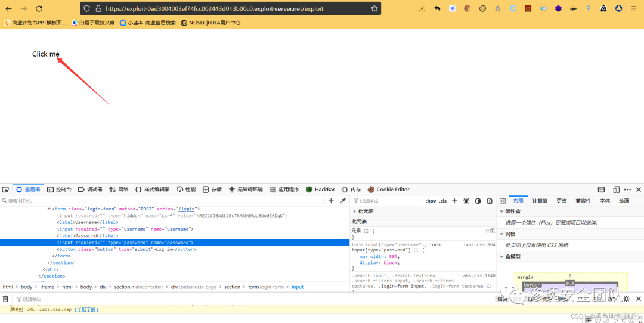Toggle the :hov pseudo-class panel
The height and width of the screenshot is (323, 644).
[x=431, y=201]
